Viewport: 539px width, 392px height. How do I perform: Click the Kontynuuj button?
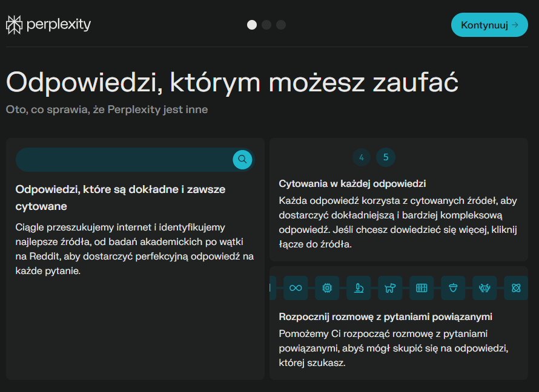tap(489, 25)
